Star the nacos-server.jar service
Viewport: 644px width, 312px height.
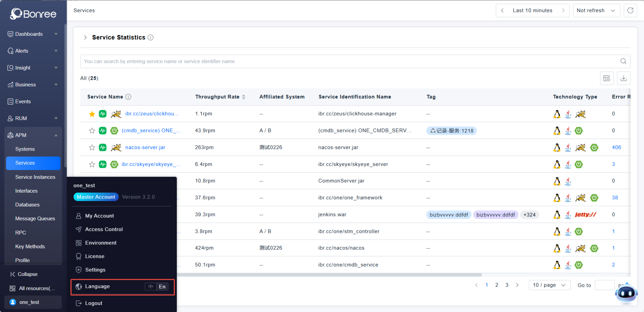(92, 147)
